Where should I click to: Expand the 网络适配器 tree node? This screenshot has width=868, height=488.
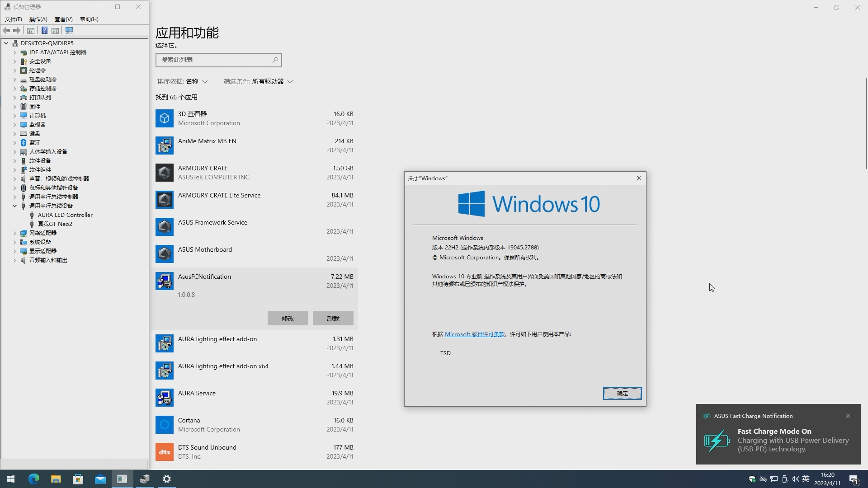14,233
